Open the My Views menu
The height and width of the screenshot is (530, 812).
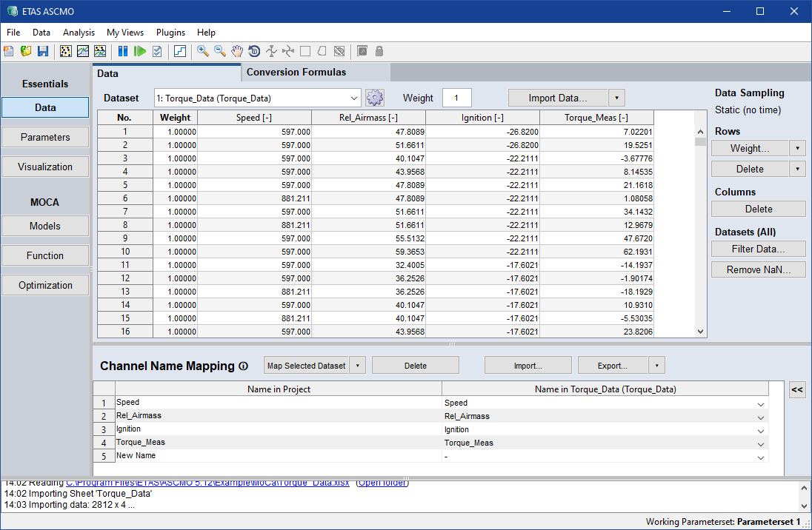coord(125,32)
